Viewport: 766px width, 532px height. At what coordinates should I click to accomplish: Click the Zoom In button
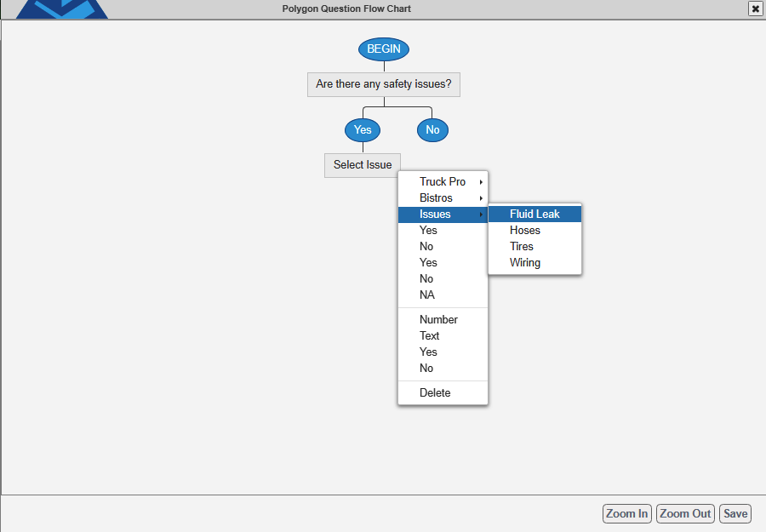(626, 514)
